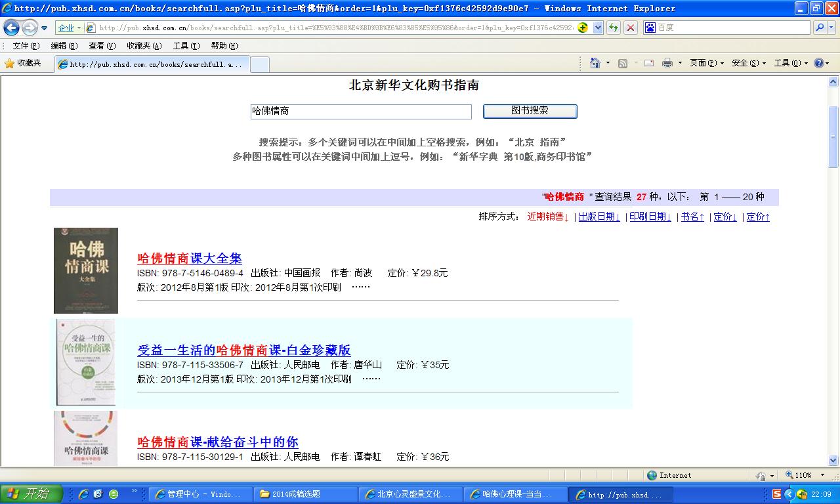The height and width of the screenshot is (504, 840).
Task: Sort results by 定价↑ ascending
Action: click(x=758, y=217)
